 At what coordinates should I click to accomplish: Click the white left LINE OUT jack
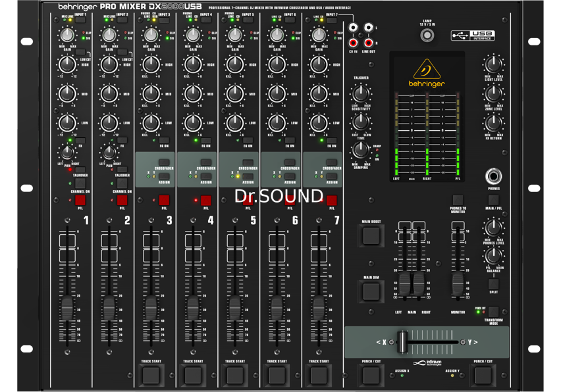pos(369,28)
